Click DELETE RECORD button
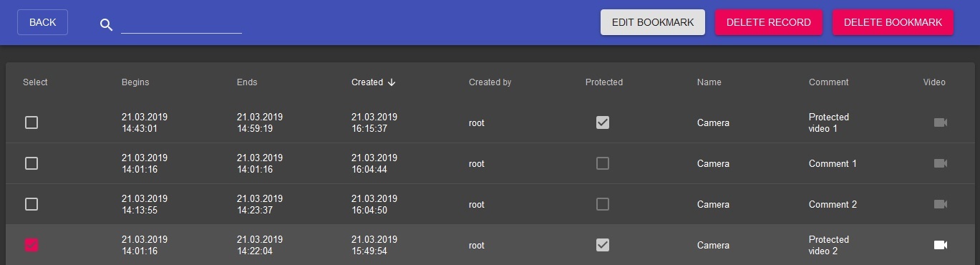980x265 pixels. click(x=769, y=22)
